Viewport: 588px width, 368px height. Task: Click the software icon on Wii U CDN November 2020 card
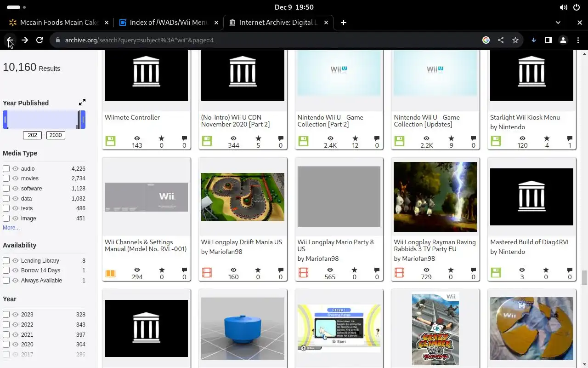pyautogui.click(x=207, y=141)
